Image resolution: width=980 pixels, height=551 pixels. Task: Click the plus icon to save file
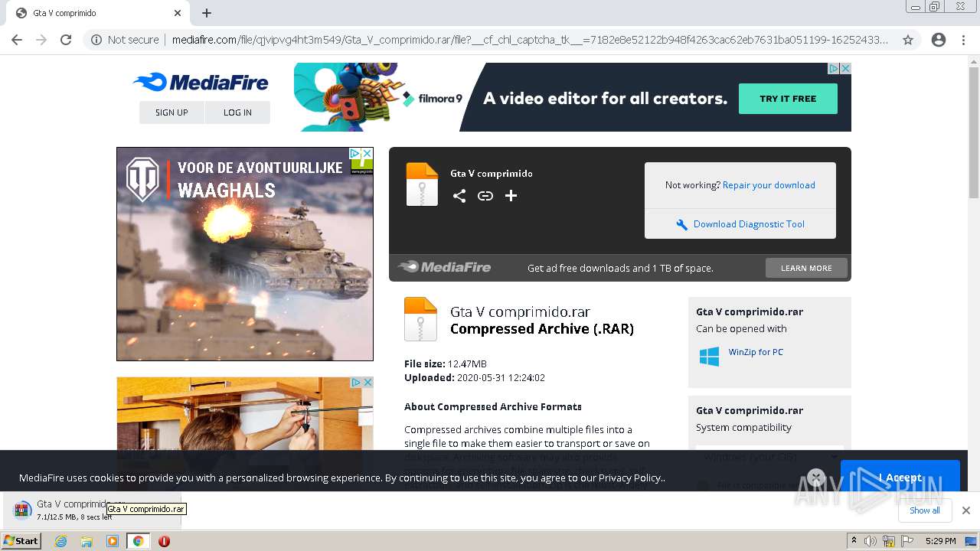pyautogui.click(x=511, y=196)
